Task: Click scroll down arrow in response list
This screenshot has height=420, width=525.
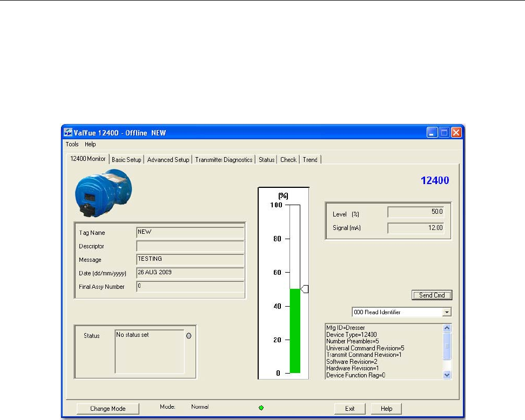Action: click(447, 375)
